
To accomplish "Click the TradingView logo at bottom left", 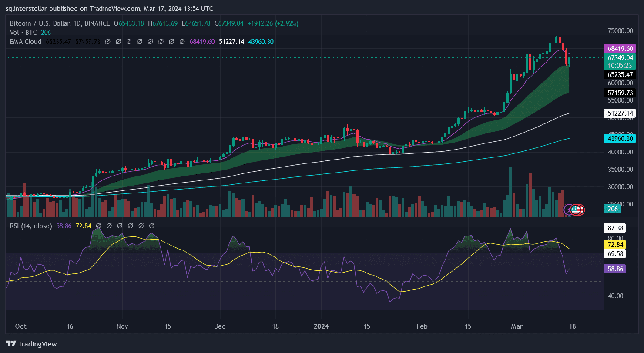I will 31,344.
